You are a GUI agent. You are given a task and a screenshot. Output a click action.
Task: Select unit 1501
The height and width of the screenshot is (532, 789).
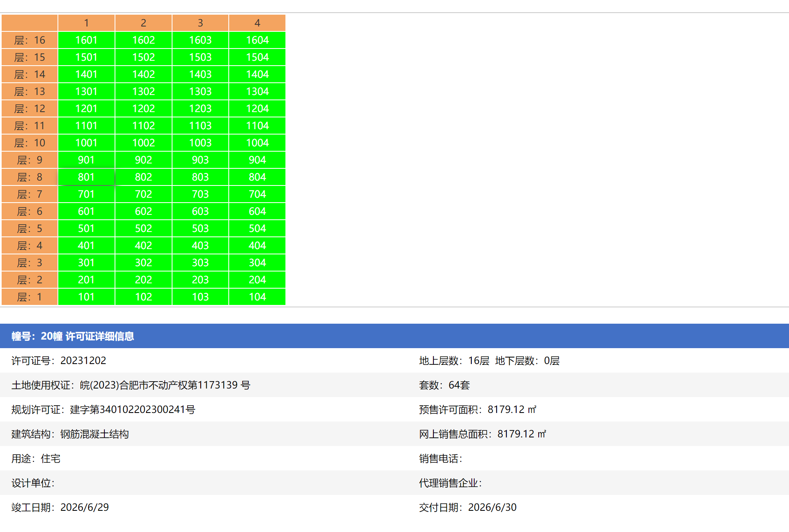(86, 57)
